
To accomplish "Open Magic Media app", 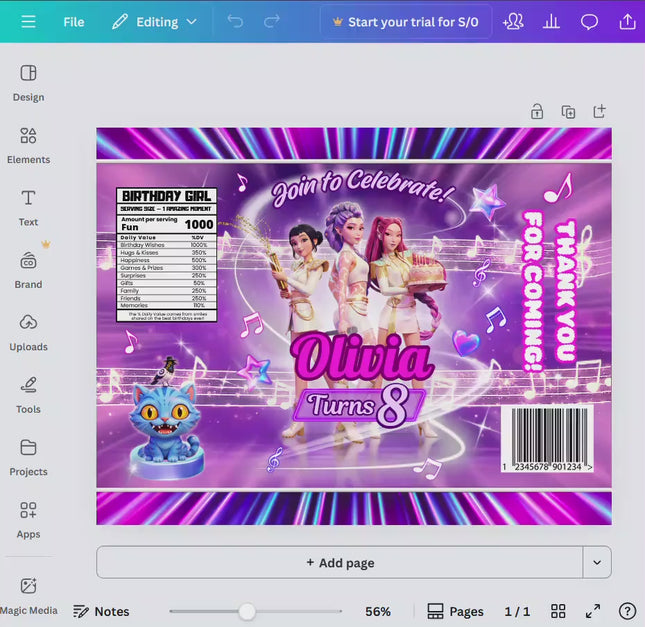I will (x=28, y=597).
